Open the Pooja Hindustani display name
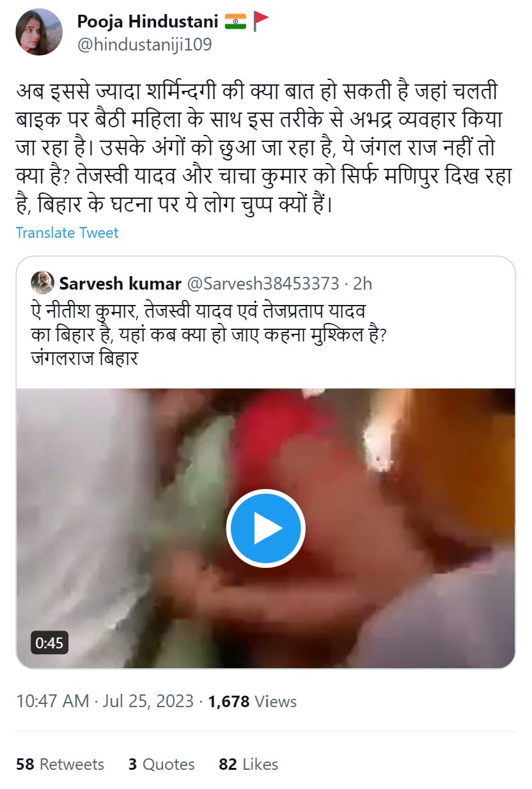This screenshot has height=789, width=532. tap(148, 21)
